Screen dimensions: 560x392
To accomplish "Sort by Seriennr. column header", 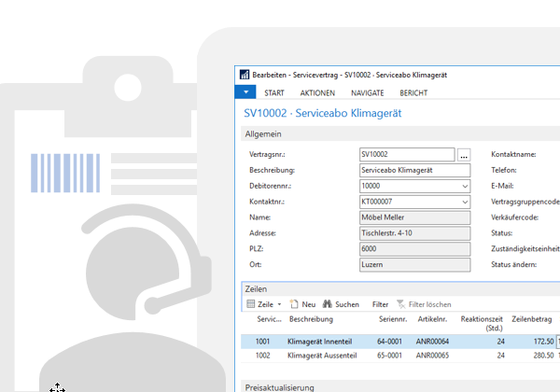I will coord(393,319).
